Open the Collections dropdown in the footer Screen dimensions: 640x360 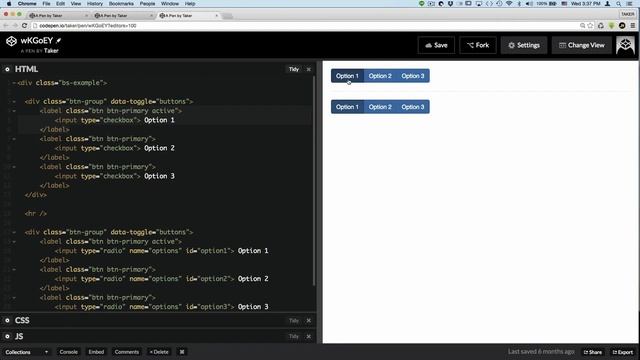[x=27, y=352]
